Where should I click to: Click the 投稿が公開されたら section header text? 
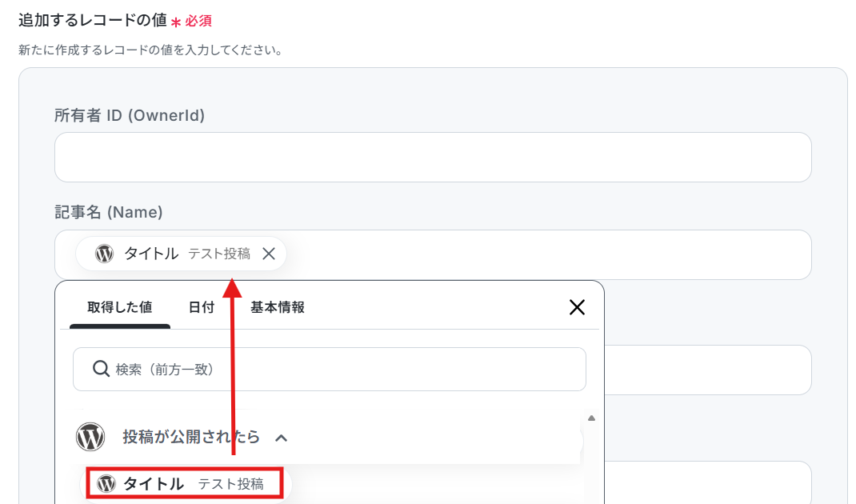(x=191, y=437)
